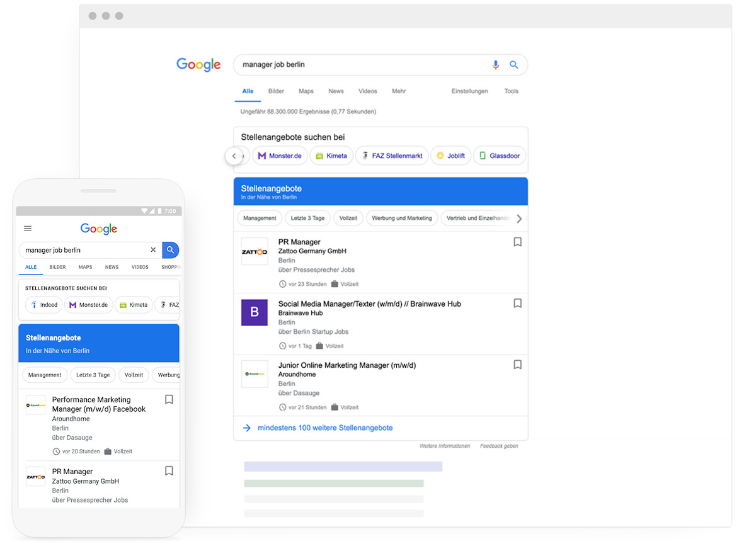Tap the blue search button on mobile

tap(170, 250)
